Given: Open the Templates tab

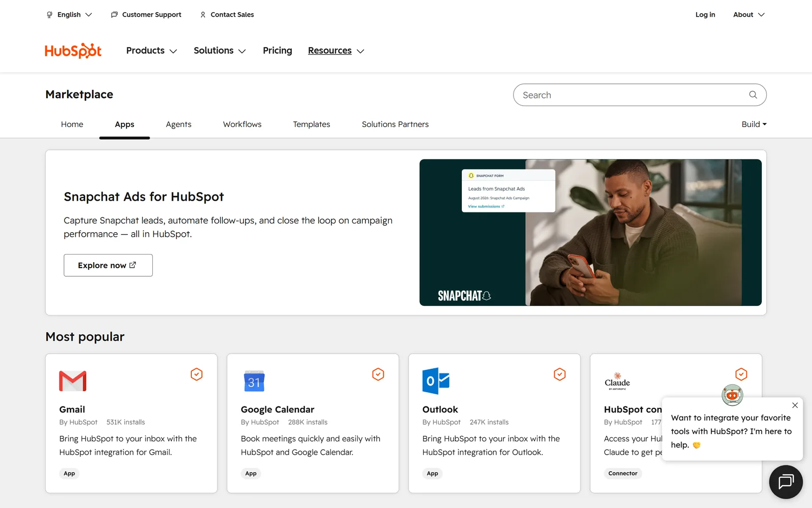Looking at the screenshot, I should [312, 124].
